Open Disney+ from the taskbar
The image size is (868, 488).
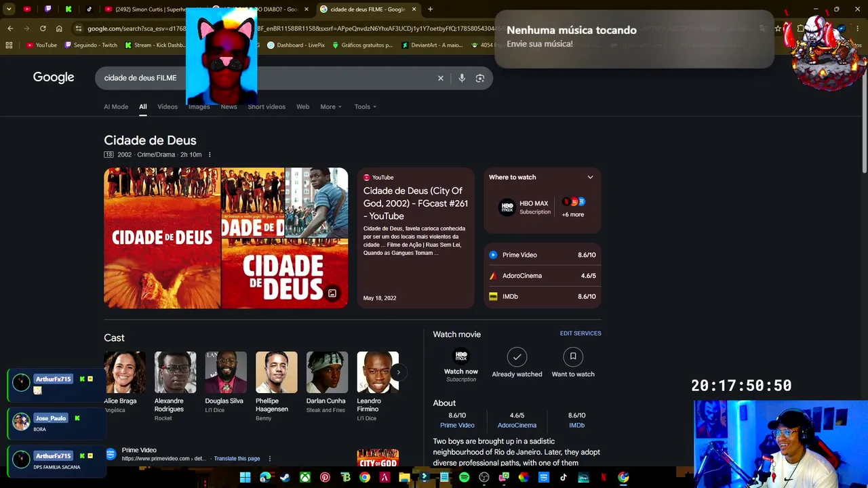[583, 477]
